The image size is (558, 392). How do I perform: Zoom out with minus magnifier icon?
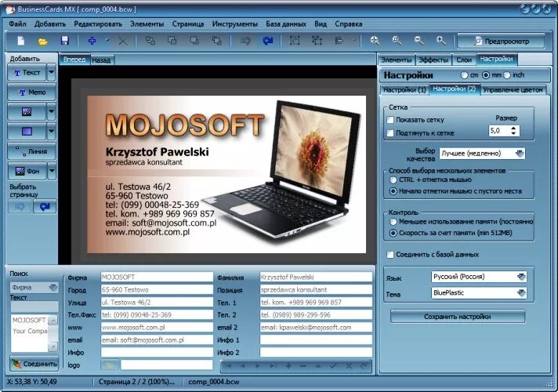coord(418,41)
